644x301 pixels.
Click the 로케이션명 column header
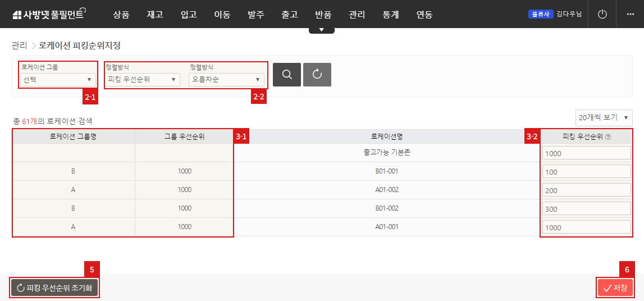(387, 137)
